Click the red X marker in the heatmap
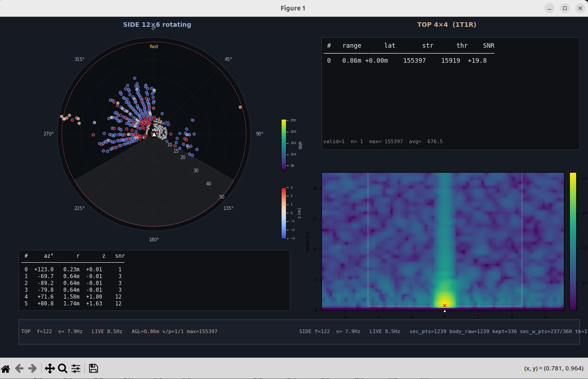 pos(445,305)
